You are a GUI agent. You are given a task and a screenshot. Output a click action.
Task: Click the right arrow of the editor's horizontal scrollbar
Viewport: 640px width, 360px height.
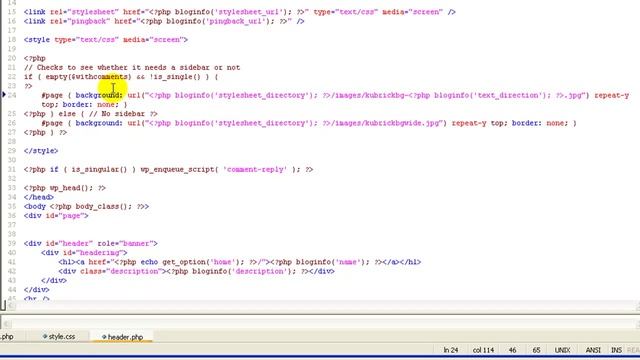tap(638, 306)
